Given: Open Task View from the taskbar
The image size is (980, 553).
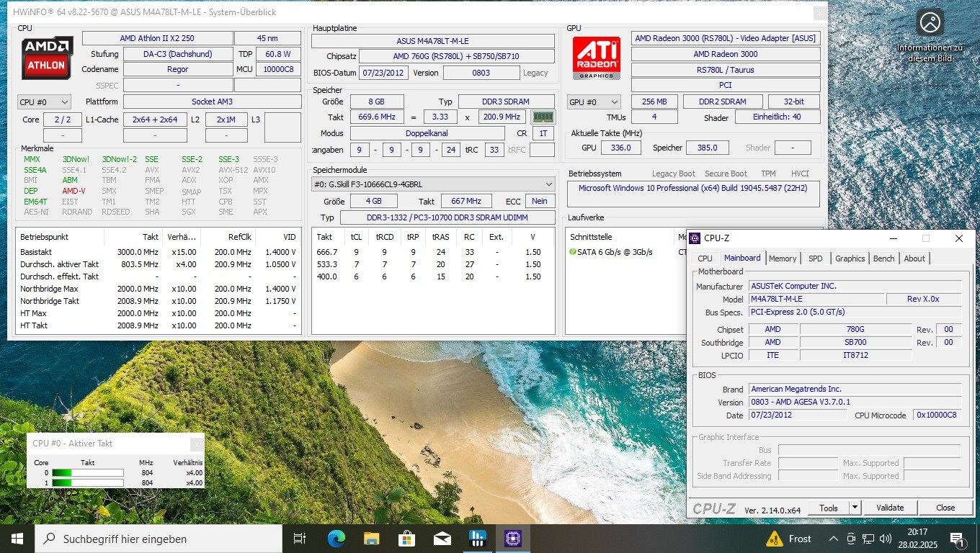Looking at the screenshot, I should point(300,539).
